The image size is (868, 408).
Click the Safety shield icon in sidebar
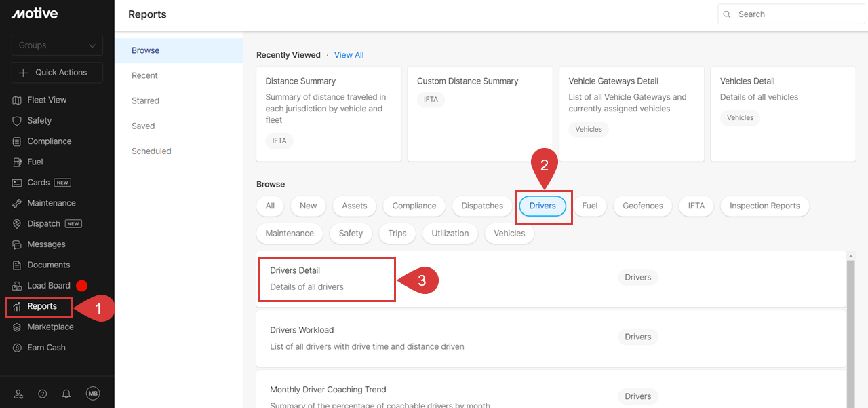pyautogui.click(x=18, y=121)
